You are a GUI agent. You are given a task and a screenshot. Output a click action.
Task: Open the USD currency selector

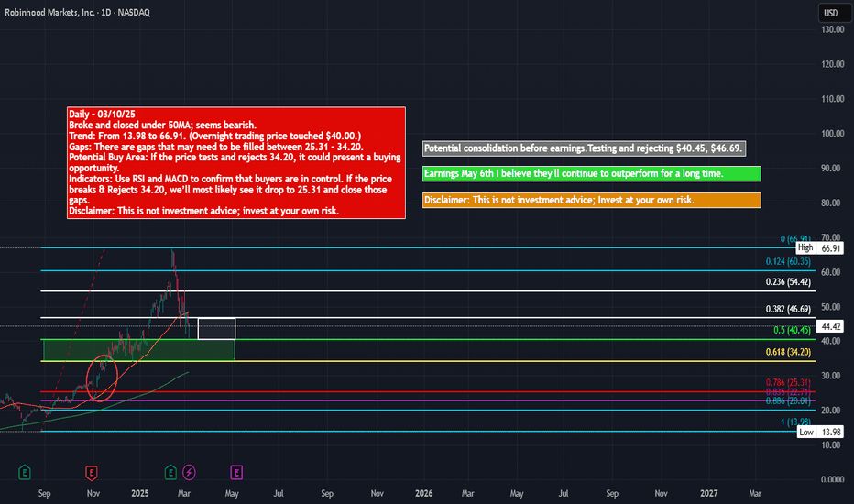(x=834, y=13)
